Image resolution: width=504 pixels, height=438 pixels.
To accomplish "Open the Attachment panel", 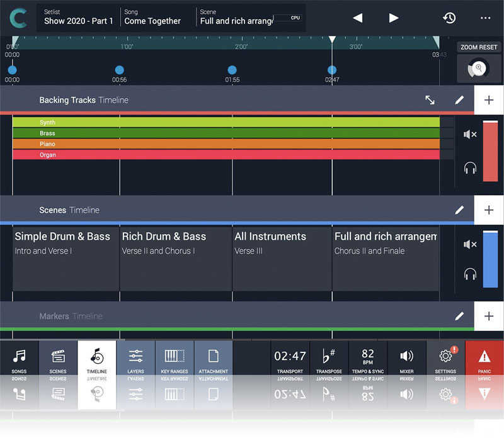I will coord(213,361).
